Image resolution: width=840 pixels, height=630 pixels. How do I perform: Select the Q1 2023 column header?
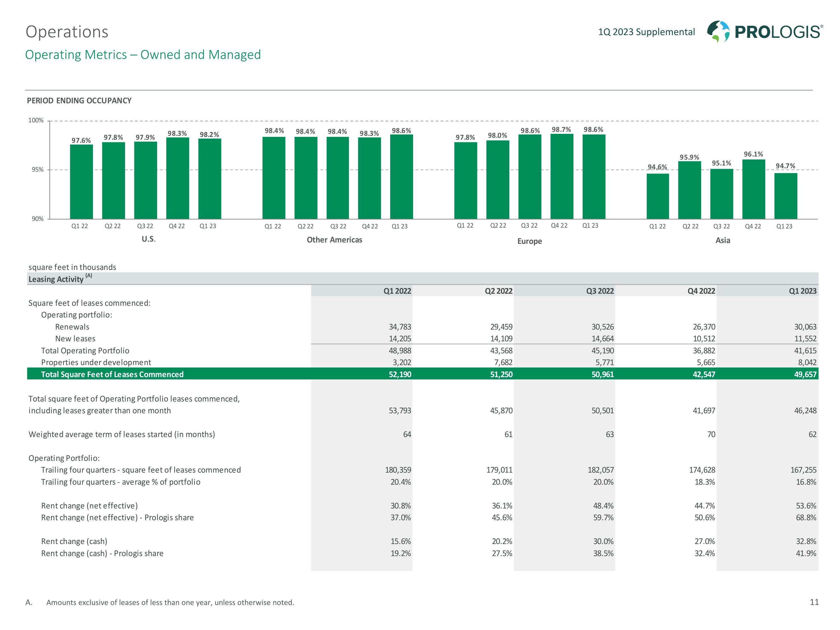pyautogui.click(x=802, y=291)
